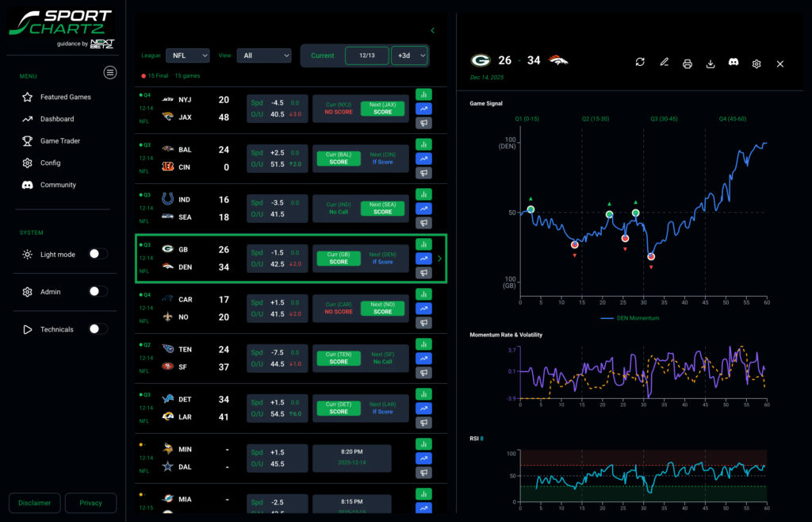
Task: Go to Game Trader in the sidebar
Action: click(x=60, y=141)
